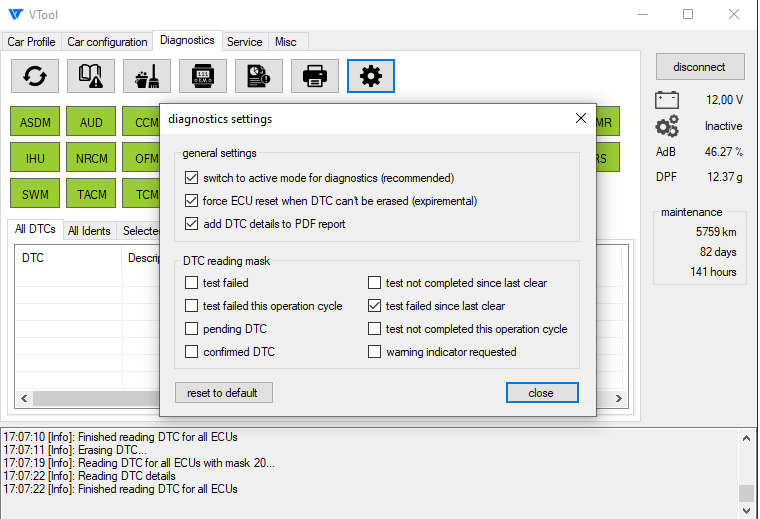Switch to the Car Profile tab
760x519 pixels.
tap(32, 42)
